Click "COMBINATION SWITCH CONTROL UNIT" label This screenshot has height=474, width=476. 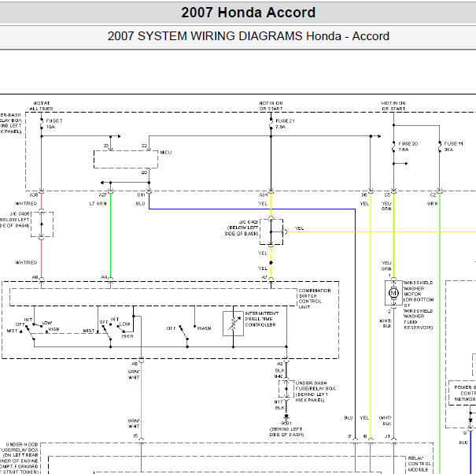pos(315,298)
